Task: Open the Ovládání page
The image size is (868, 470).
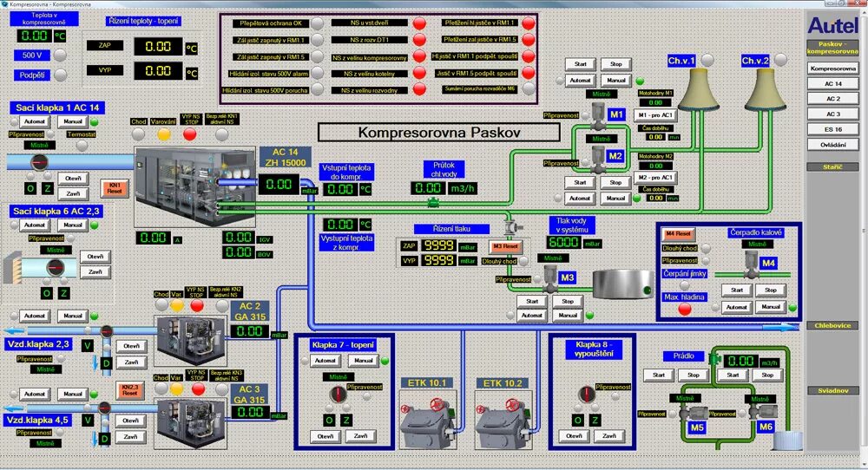Action: (832, 144)
